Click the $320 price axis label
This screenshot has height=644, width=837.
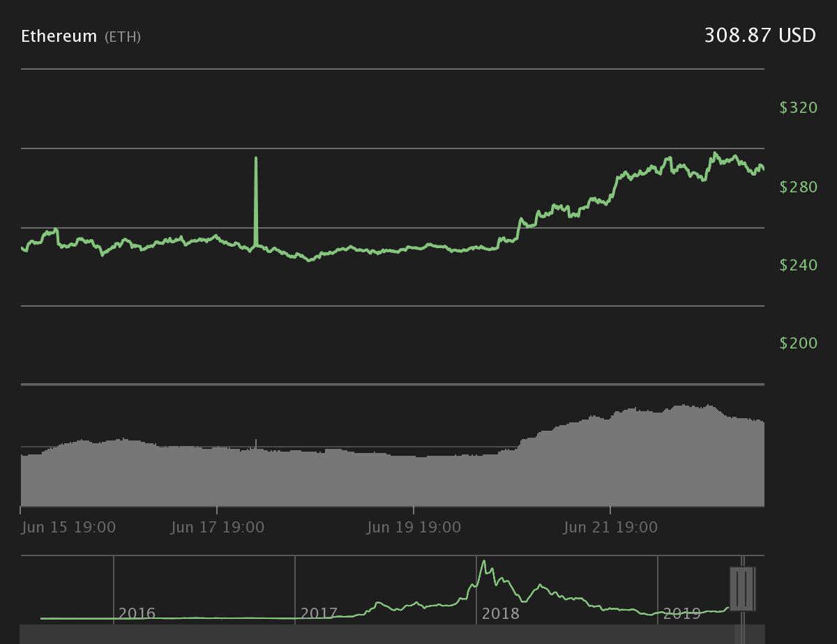point(798,107)
